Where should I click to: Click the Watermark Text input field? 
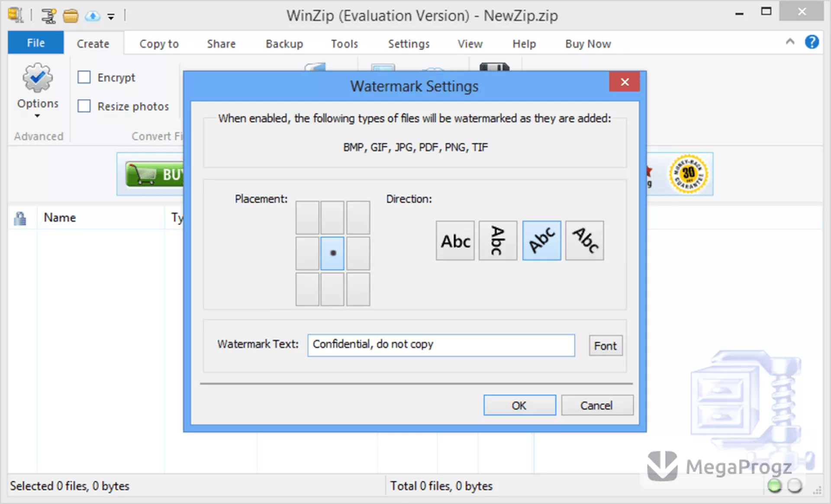tap(441, 345)
